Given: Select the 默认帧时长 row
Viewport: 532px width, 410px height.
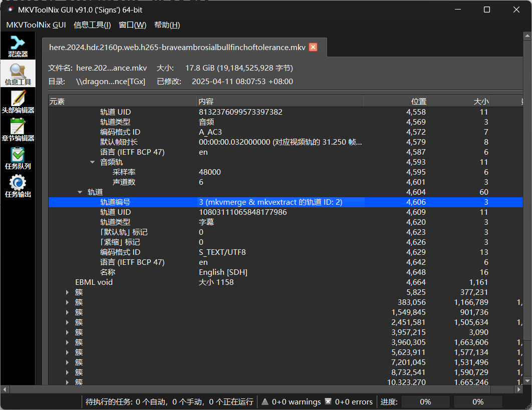Looking at the screenshot, I should point(286,142).
